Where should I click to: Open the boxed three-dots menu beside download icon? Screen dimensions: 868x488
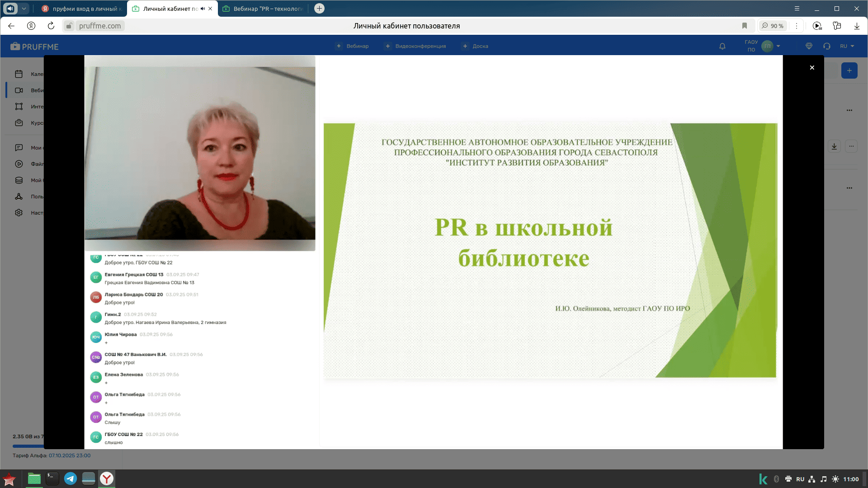click(851, 146)
